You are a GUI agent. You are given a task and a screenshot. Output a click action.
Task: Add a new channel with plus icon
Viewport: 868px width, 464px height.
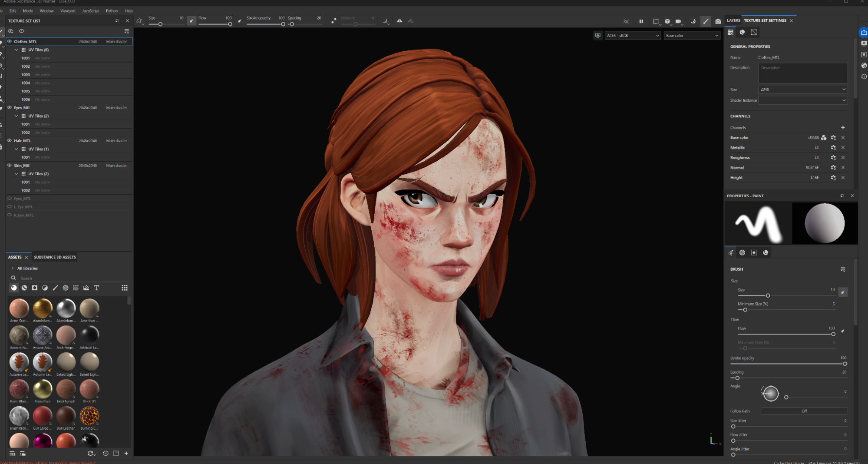coord(843,128)
